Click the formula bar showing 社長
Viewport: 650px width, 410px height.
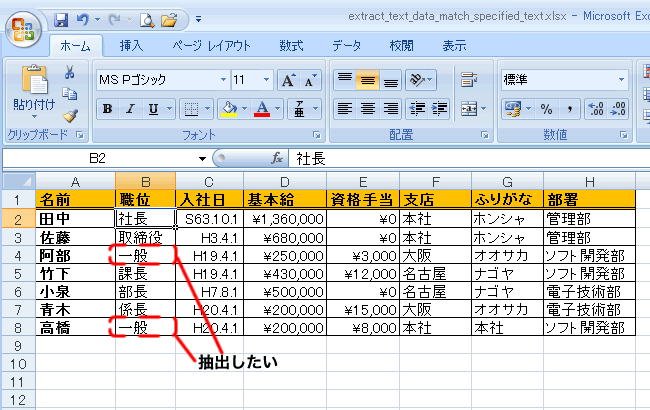click(x=469, y=158)
